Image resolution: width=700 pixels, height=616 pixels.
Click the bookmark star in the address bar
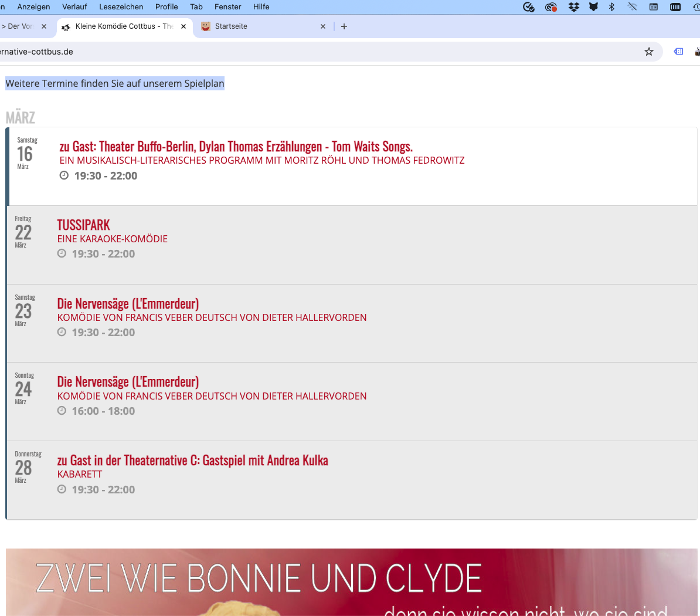(x=648, y=52)
